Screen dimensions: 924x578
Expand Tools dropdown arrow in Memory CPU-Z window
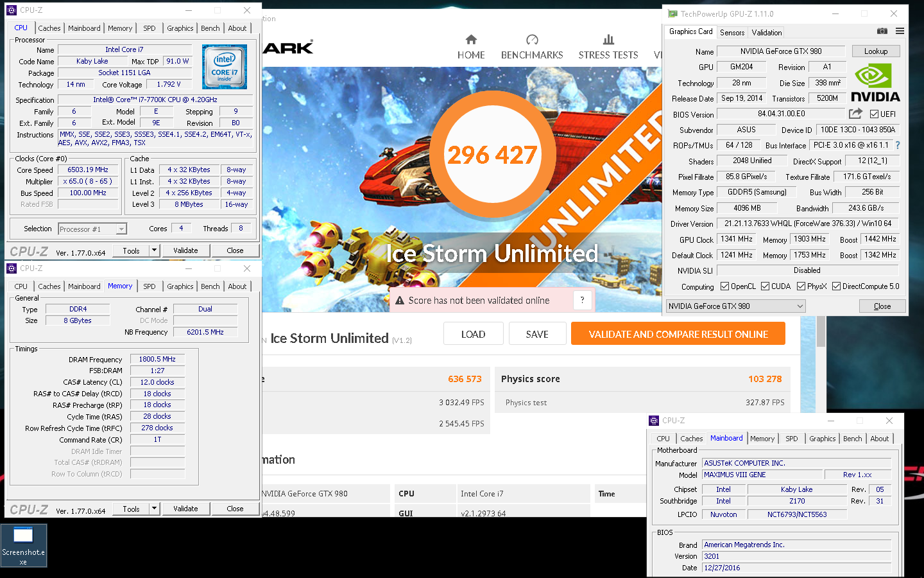(154, 509)
